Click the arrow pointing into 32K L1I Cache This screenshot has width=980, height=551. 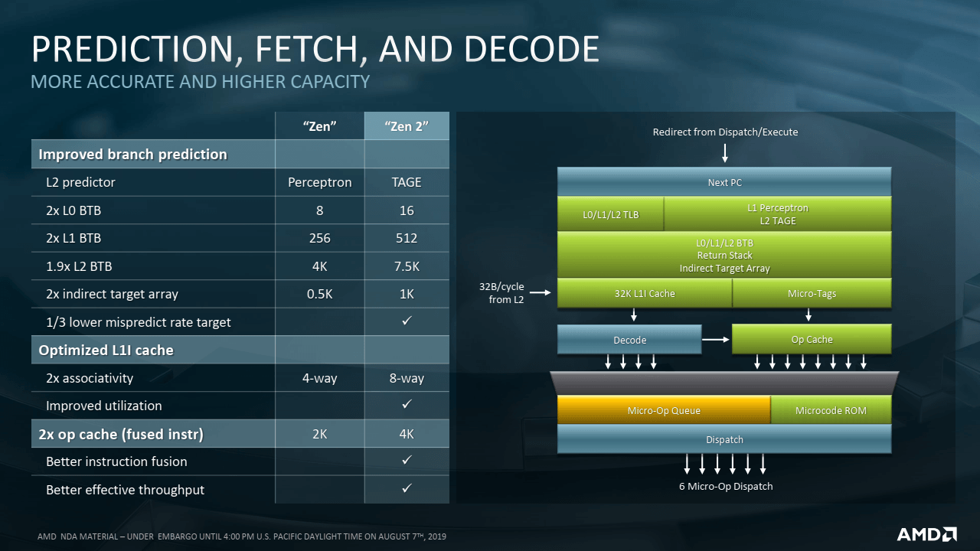[x=540, y=293]
